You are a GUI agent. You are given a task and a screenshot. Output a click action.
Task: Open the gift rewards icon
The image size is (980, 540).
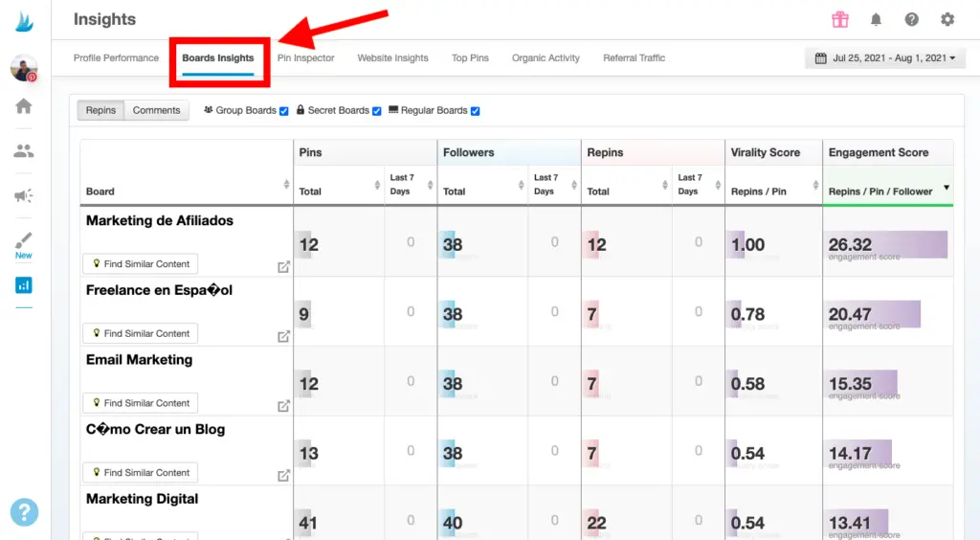coord(839,19)
